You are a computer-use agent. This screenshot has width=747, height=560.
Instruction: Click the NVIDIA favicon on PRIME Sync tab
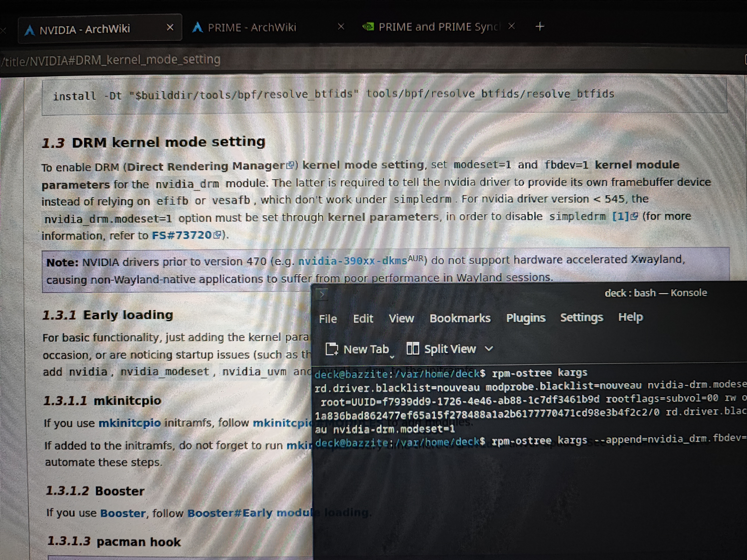(368, 27)
